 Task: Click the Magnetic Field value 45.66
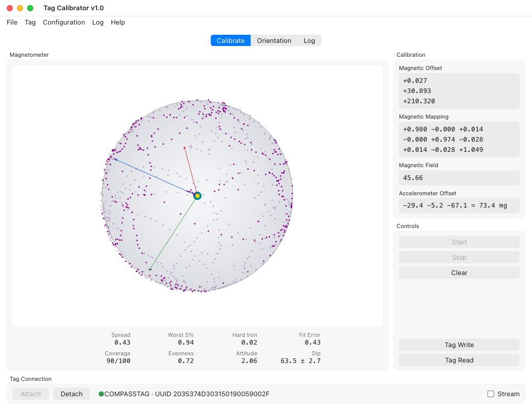459,178
